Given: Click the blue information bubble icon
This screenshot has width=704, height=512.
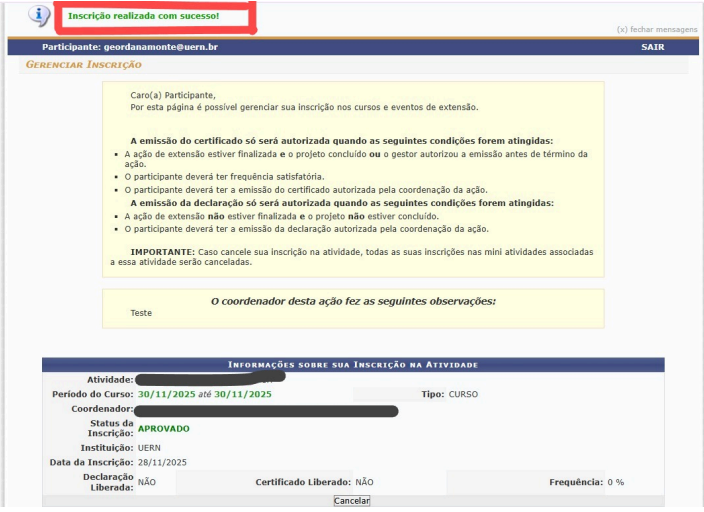Looking at the screenshot, I should tap(39, 16).
